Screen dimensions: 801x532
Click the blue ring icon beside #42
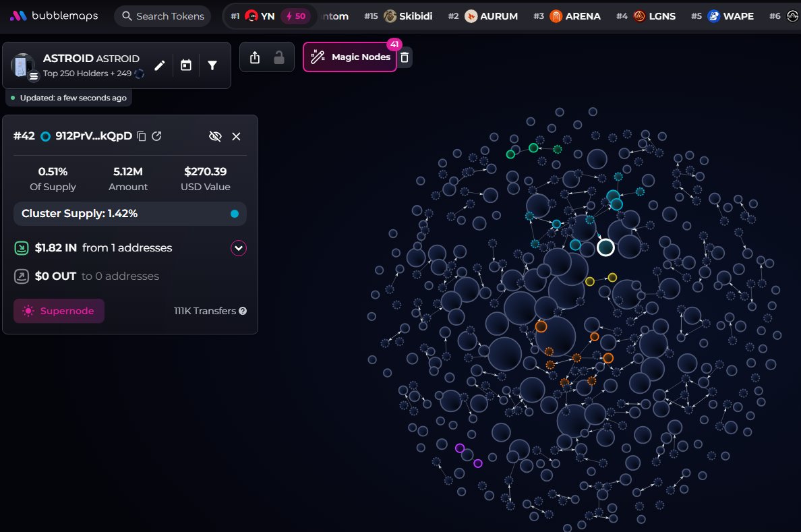pos(45,136)
